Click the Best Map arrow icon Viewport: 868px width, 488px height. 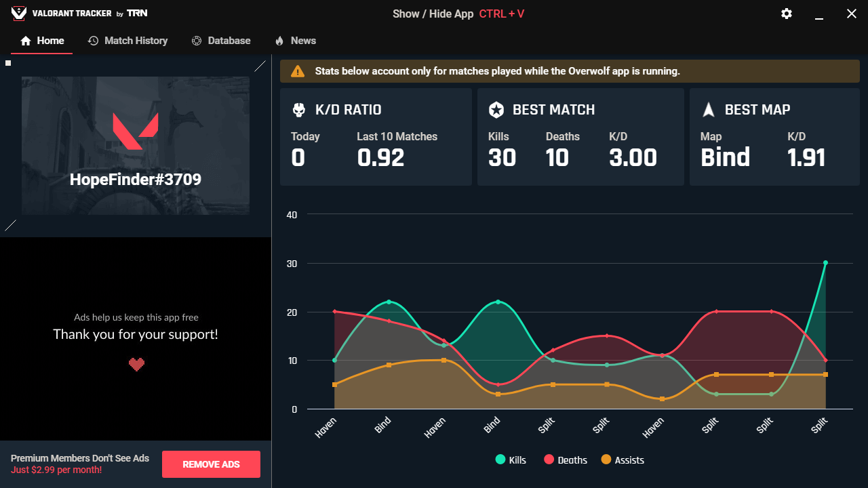click(x=709, y=110)
